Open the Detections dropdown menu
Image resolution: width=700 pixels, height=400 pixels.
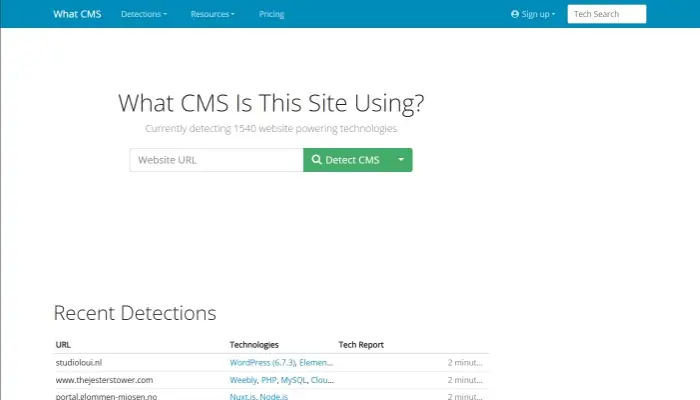pos(143,15)
